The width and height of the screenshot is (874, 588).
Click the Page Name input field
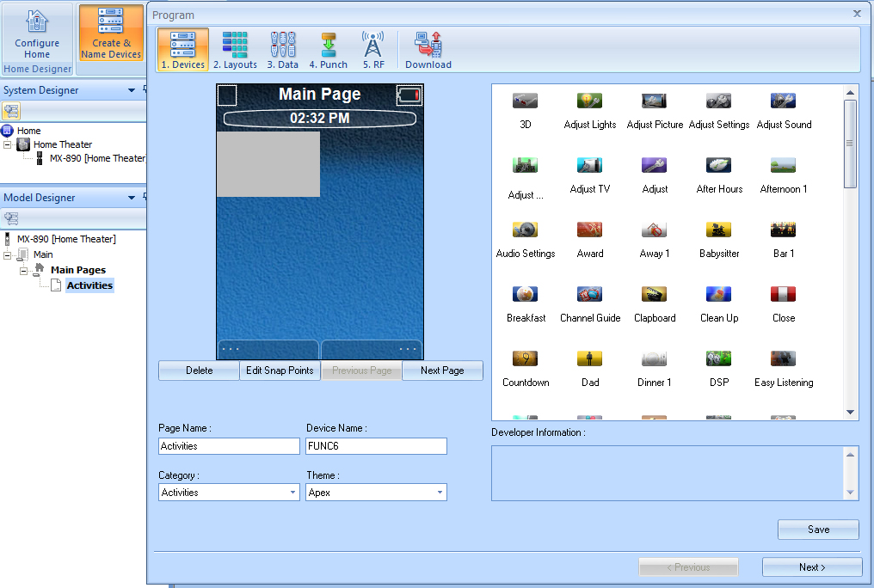point(229,446)
